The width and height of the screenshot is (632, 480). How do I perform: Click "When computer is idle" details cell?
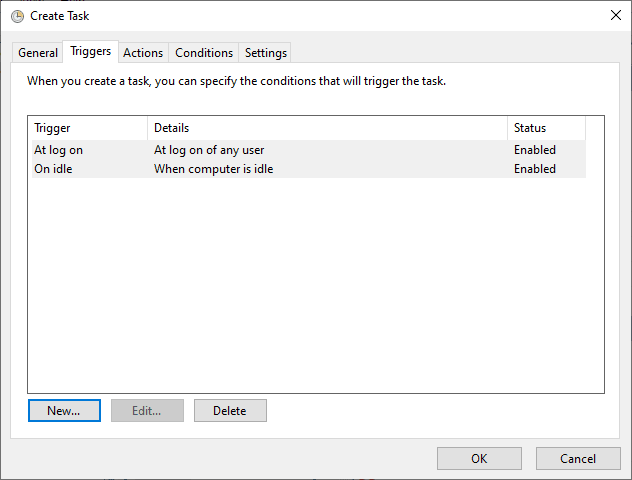click(213, 169)
